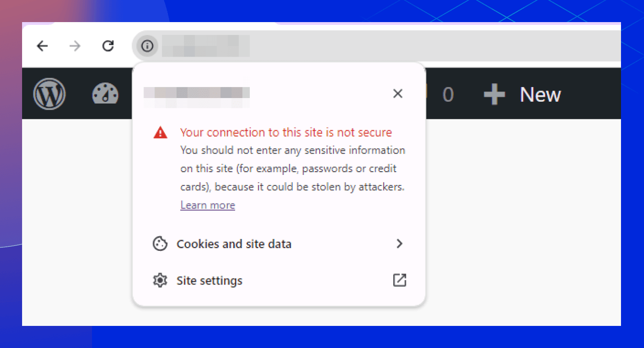
Task: Choose the Site settings entry
Action: point(209,281)
